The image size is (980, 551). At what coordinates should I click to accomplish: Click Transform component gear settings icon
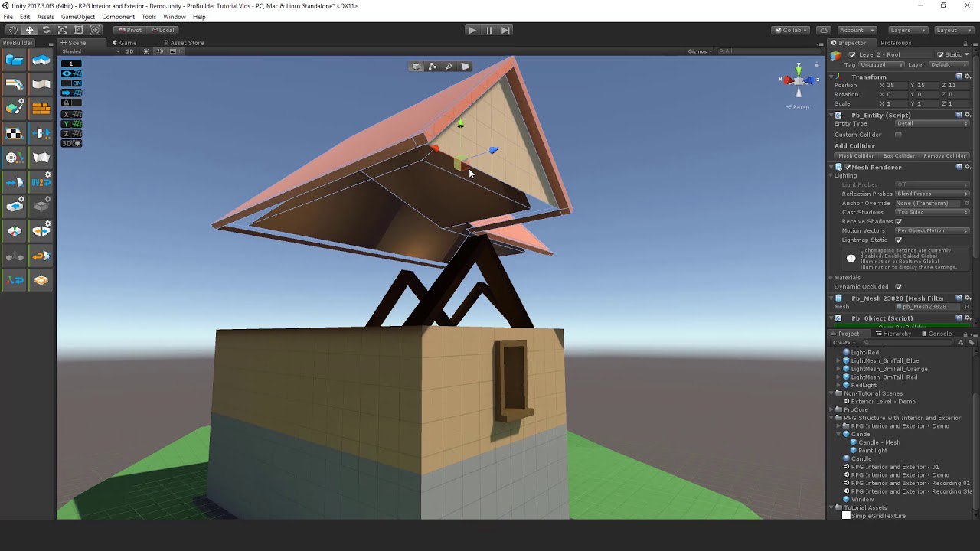pos(968,77)
